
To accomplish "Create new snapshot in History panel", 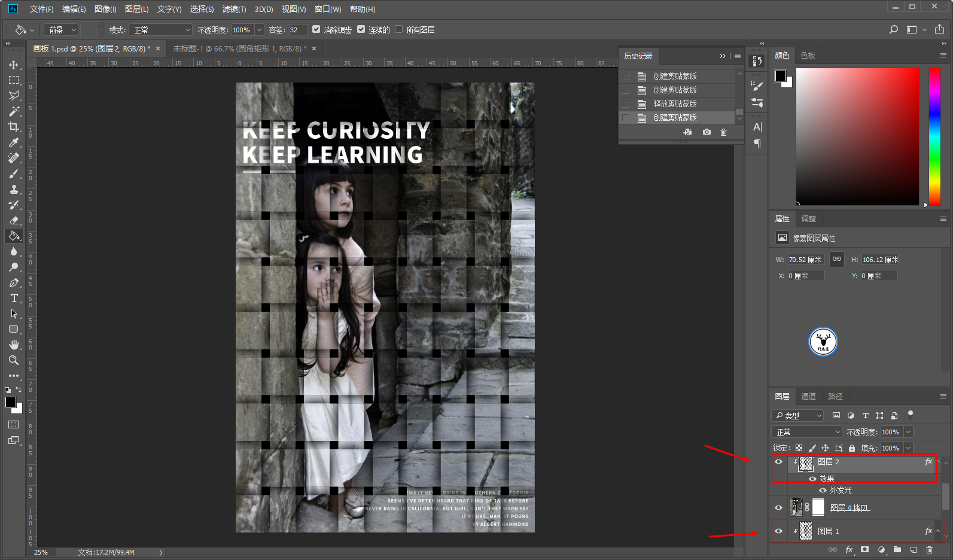I will [x=707, y=132].
